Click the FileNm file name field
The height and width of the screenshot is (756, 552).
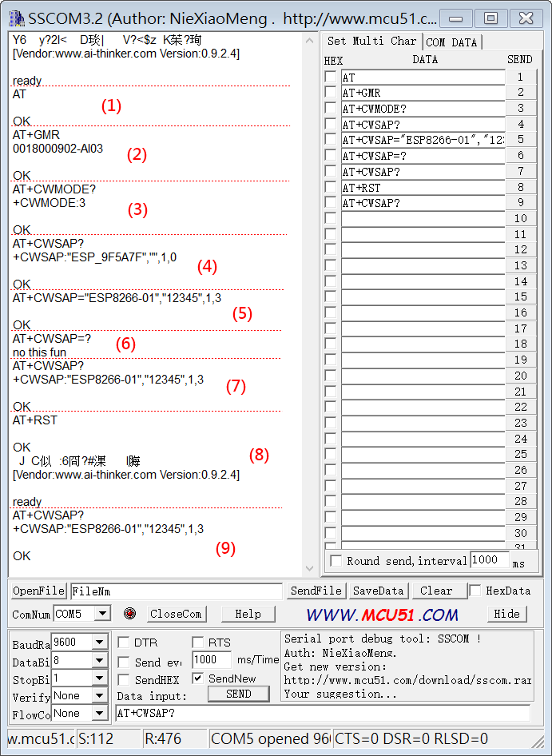coord(177,591)
